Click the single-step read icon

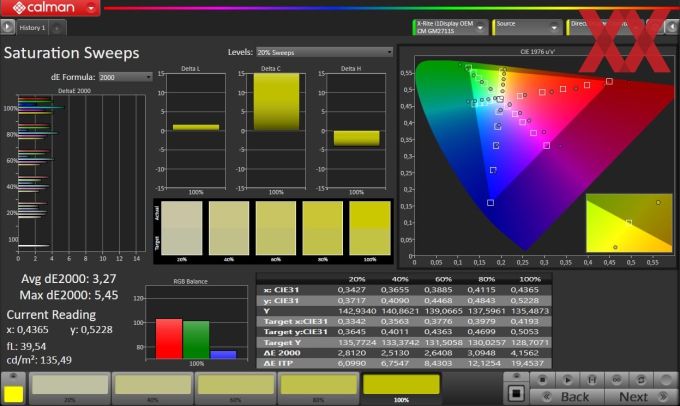coord(592,380)
